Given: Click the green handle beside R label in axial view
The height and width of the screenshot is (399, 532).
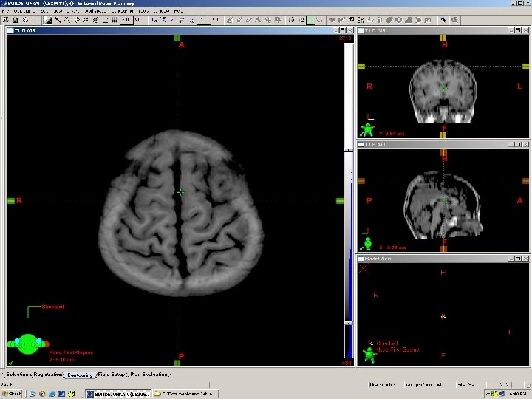Looking at the screenshot, I should click(x=11, y=201).
